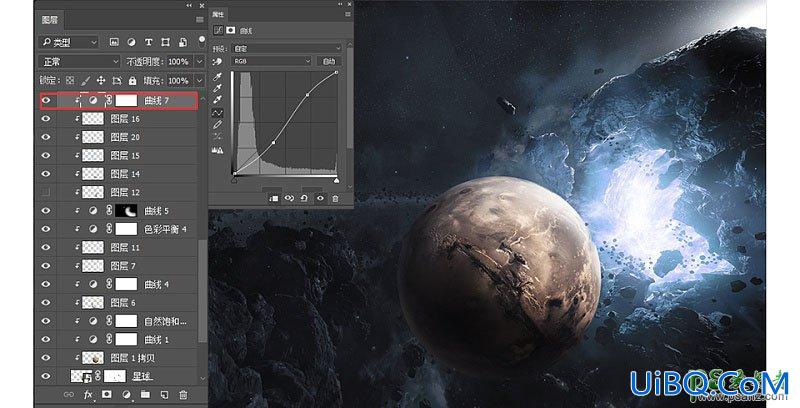Hide the 曲线 7 layer
800x408 pixels.
pos(46,100)
